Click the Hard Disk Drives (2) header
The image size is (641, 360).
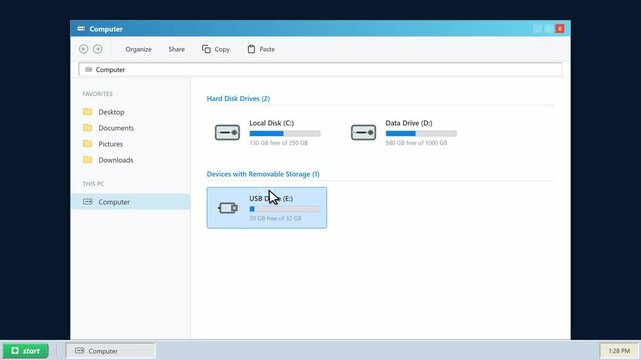click(x=238, y=98)
